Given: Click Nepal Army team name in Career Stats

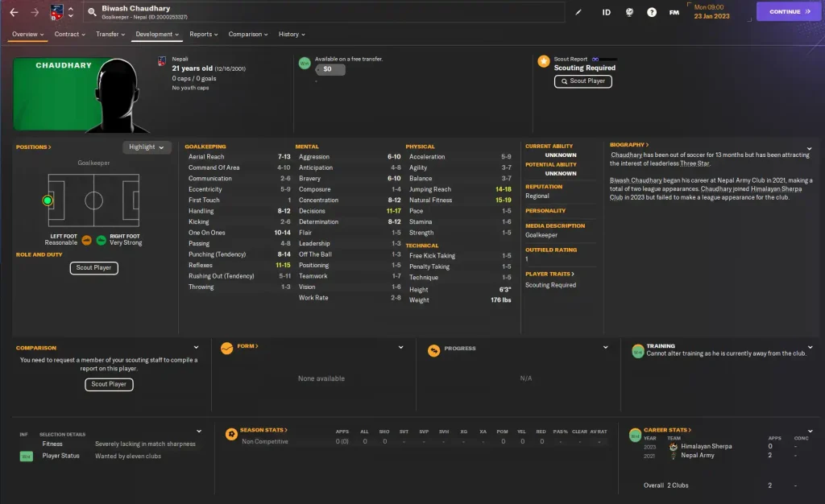Looking at the screenshot, I should pyautogui.click(x=698, y=456).
